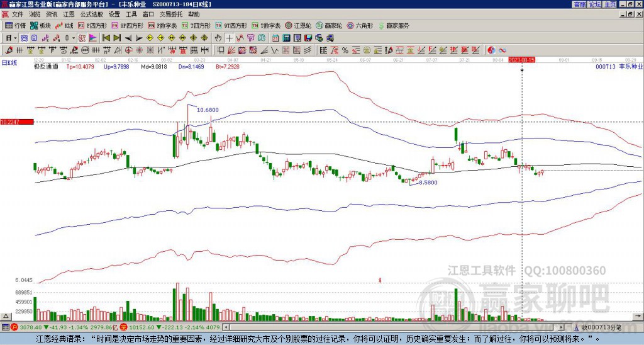Switch to K线 chart view

[x=65, y=25]
